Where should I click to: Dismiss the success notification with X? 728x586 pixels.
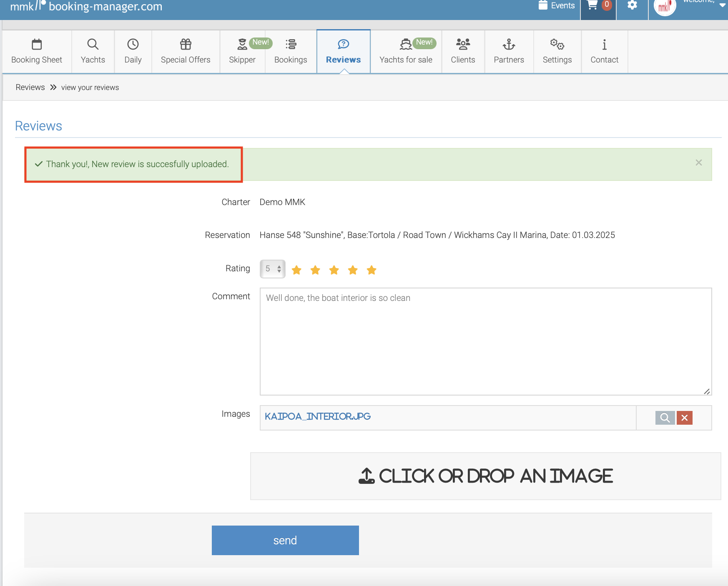point(699,163)
